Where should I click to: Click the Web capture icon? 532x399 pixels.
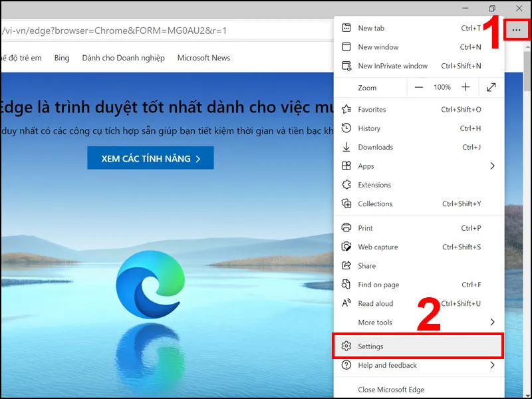click(346, 247)
